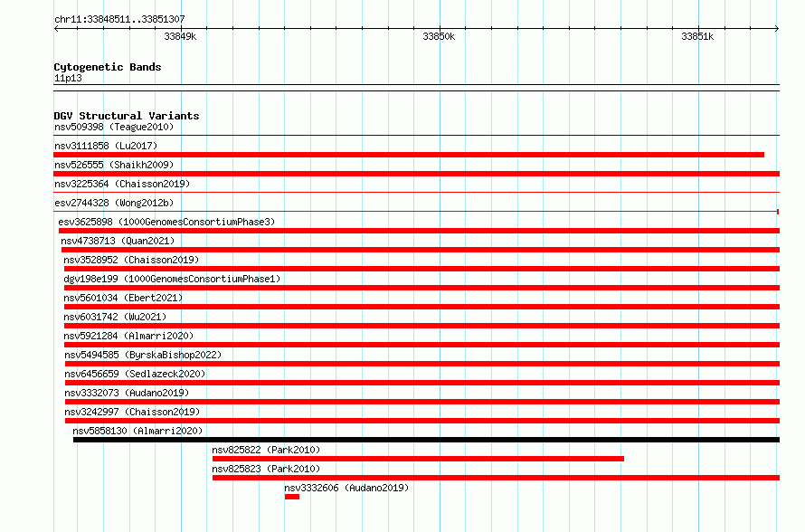This screenshot has height=532, width=805.
Task: Click the blue line of nsv509398
Action: pyautogui.click(x=416, y=135)
